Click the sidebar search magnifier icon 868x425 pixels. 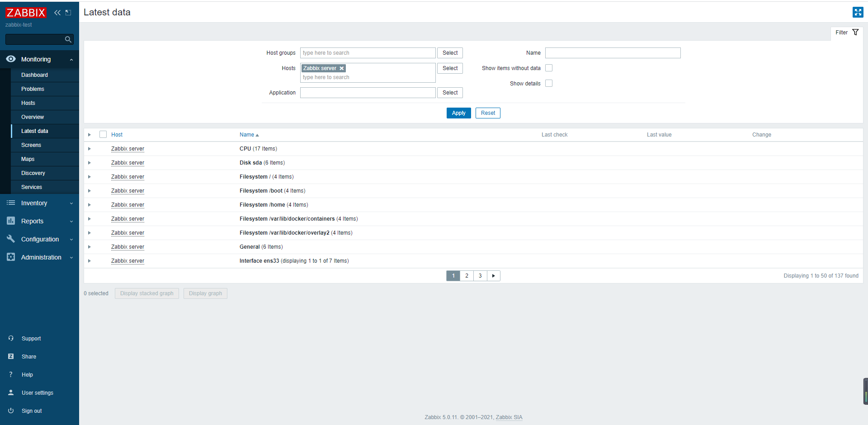pos(68,39)
